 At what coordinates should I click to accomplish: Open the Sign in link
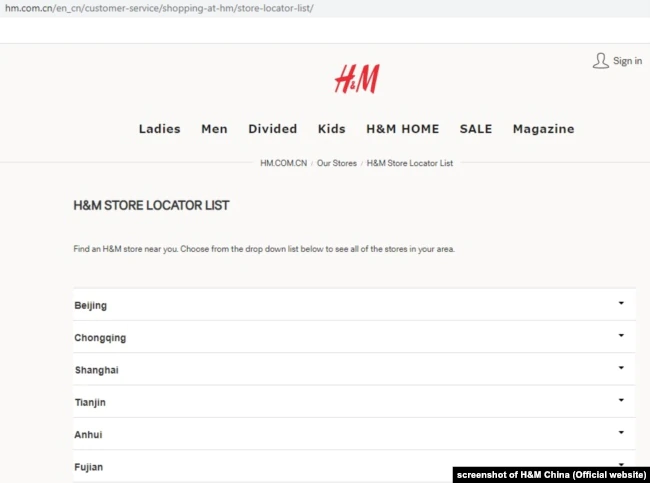click(627, 61)
